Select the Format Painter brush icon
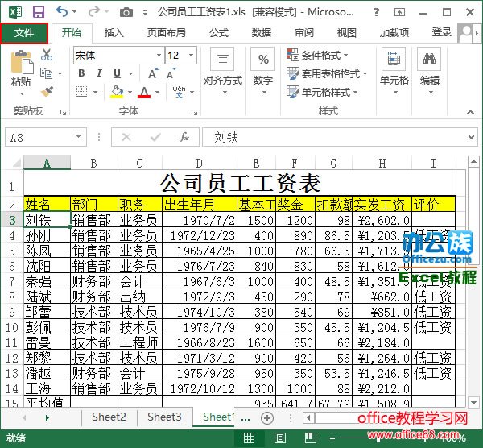 tap(47, 92)
